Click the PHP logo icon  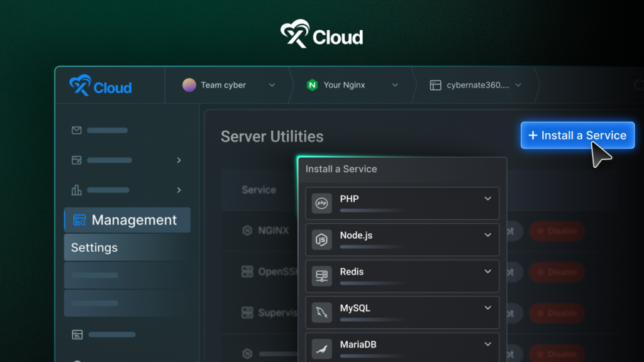coord(321,203)
